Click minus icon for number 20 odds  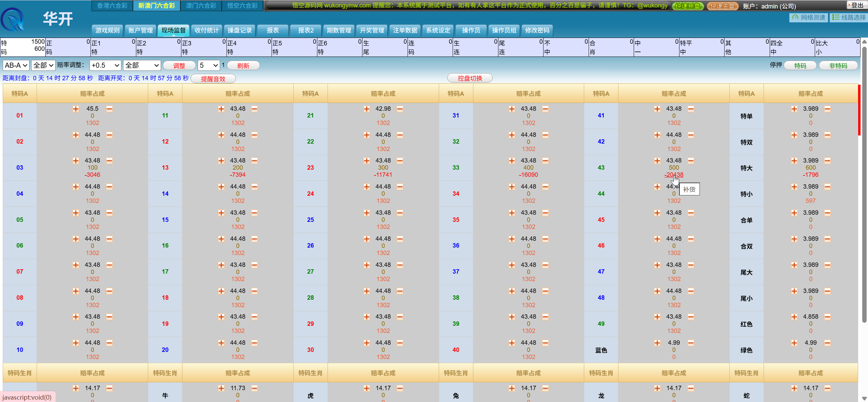(254, 343)
